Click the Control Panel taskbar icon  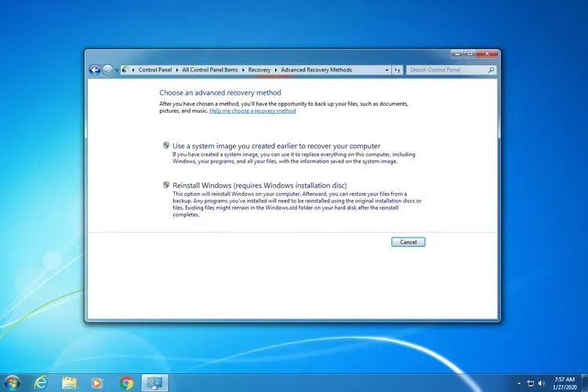coord(154,383)
